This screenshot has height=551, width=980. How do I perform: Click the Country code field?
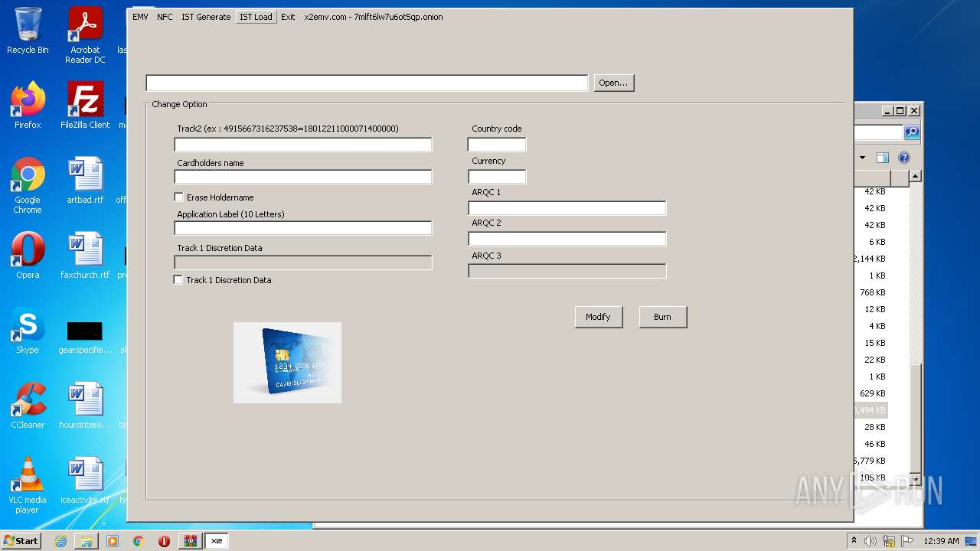(497, 145)
